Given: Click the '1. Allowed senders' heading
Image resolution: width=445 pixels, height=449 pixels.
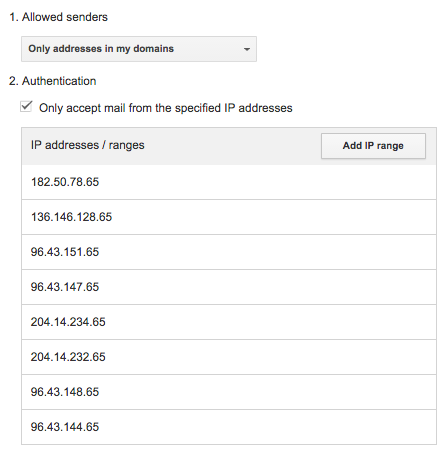Looking at the screenshot, I should tap(58, 17).
